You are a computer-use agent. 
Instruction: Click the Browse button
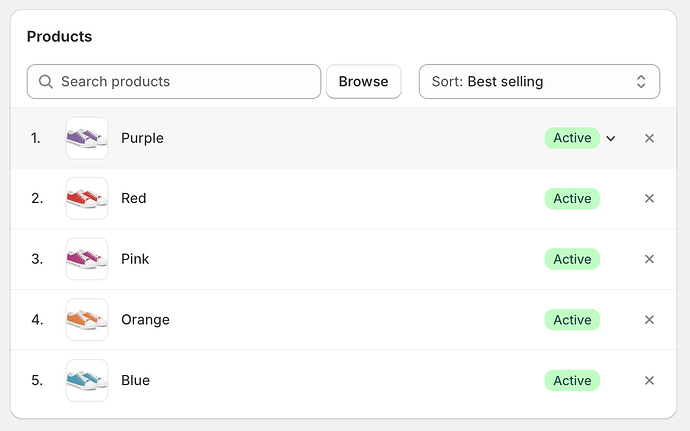[363, 82]
